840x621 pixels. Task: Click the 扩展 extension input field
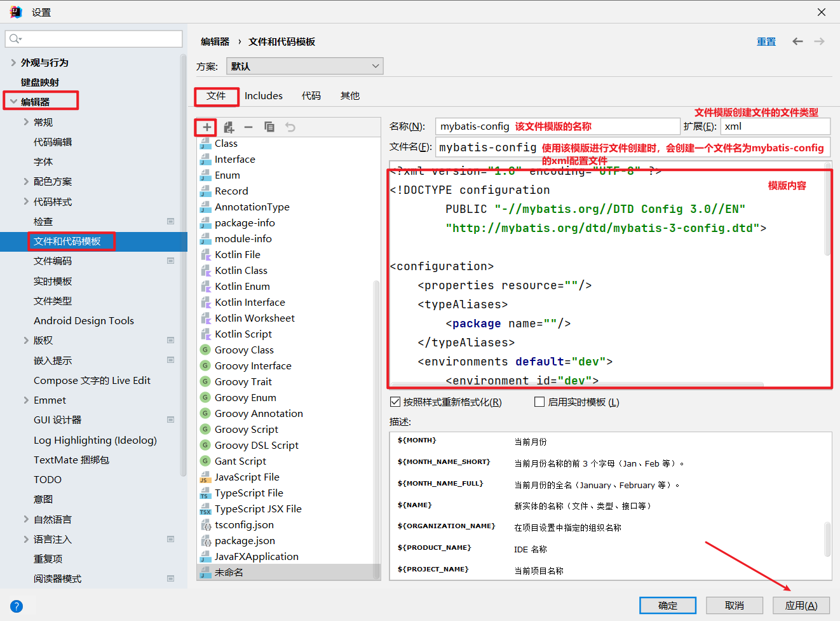click(775, 126)
